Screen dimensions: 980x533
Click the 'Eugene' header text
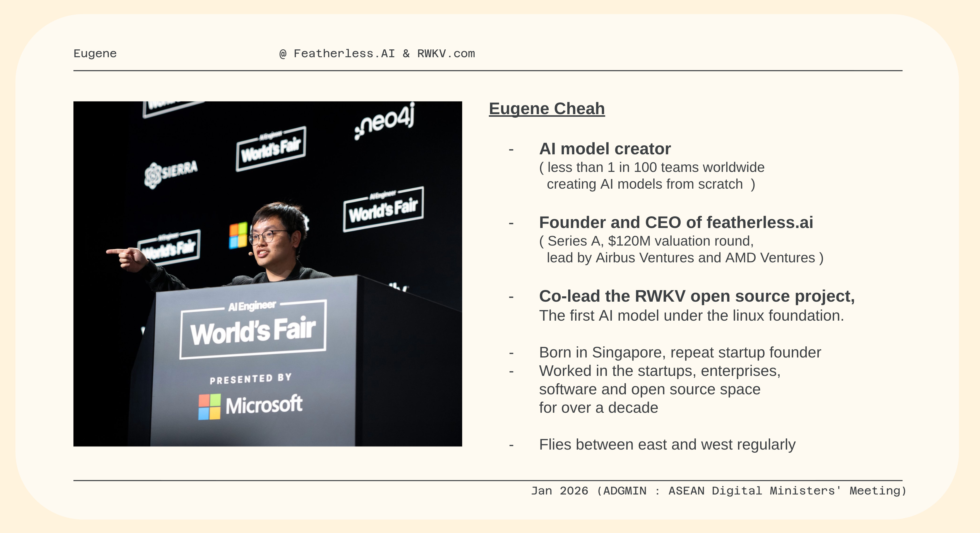click(95, 54)
